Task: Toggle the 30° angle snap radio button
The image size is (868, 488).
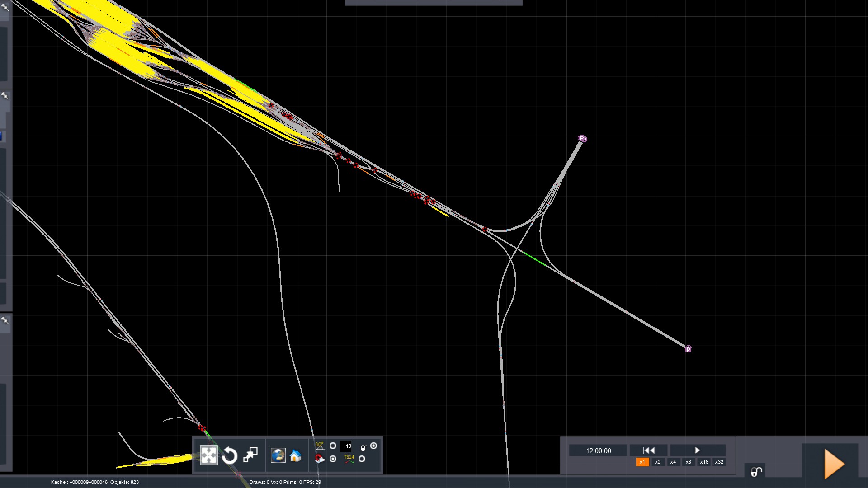Action: 333,446
